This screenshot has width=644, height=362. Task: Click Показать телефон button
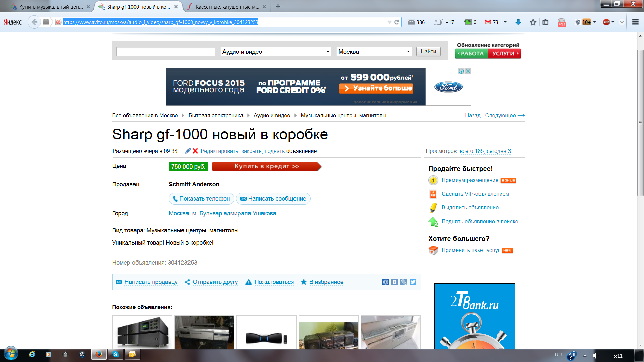[202, 199]
